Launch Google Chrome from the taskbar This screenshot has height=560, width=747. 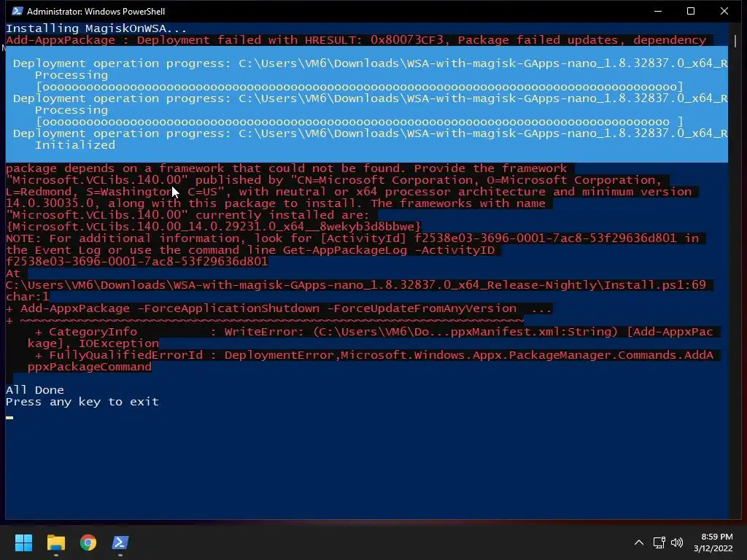pyautogui.click(x=88, y=542)
